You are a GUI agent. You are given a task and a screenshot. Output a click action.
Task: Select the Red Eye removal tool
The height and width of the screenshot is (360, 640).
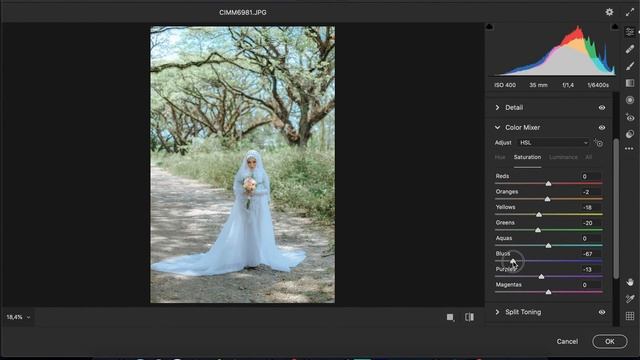coord(630,117)
